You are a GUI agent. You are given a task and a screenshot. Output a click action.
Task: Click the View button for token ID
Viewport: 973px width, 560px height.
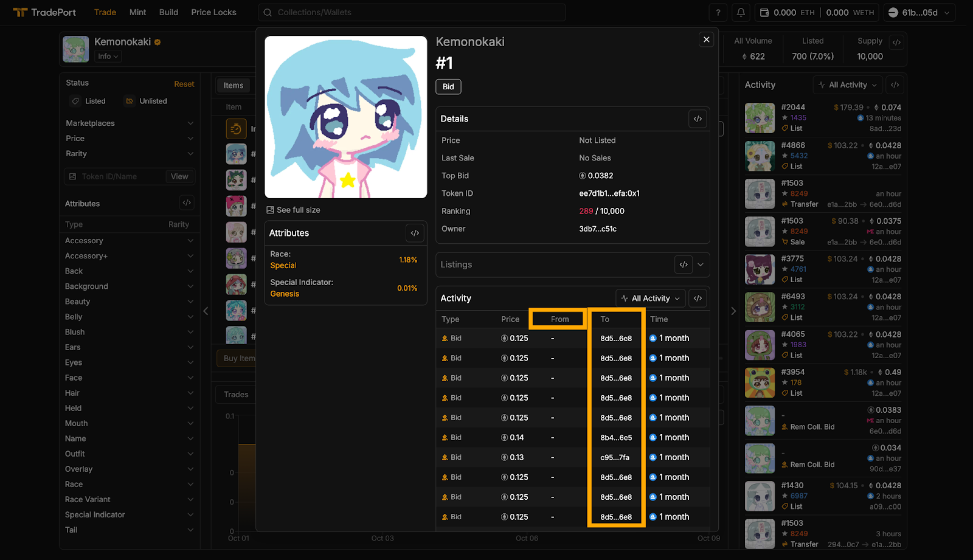179,176
